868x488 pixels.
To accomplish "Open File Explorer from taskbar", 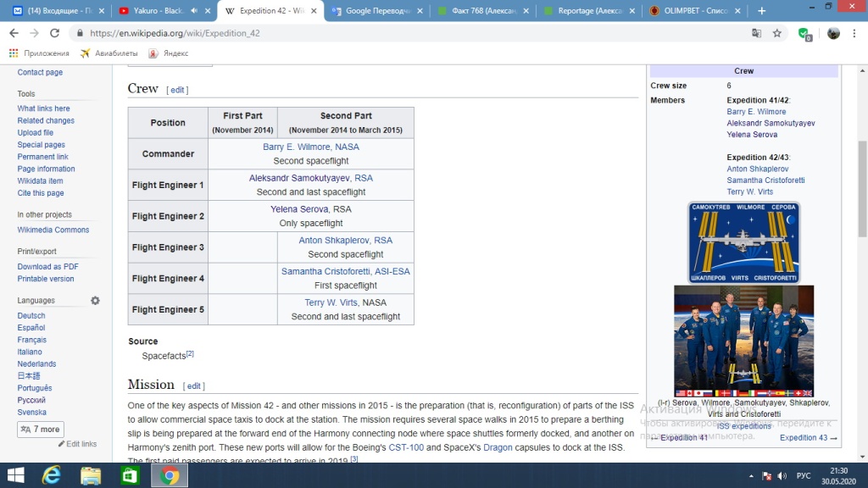I will pyautogui.click(x=91, y=475).
